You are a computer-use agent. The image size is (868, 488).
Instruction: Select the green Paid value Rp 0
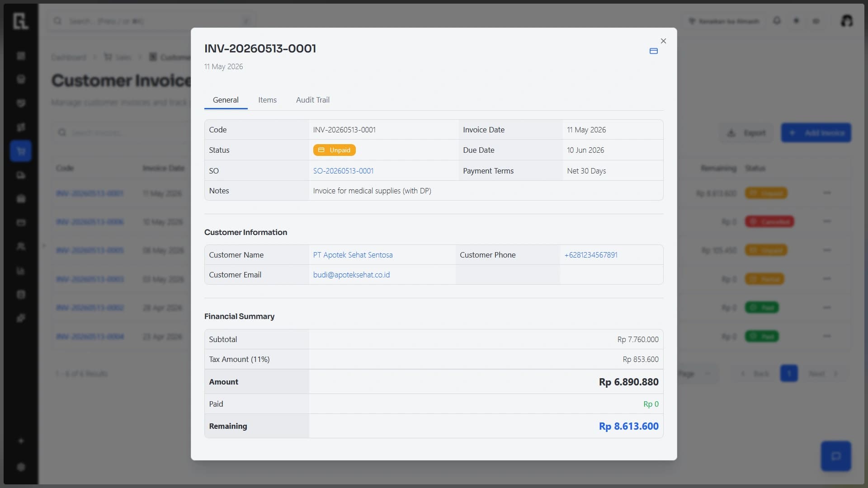tap(651, 404)
